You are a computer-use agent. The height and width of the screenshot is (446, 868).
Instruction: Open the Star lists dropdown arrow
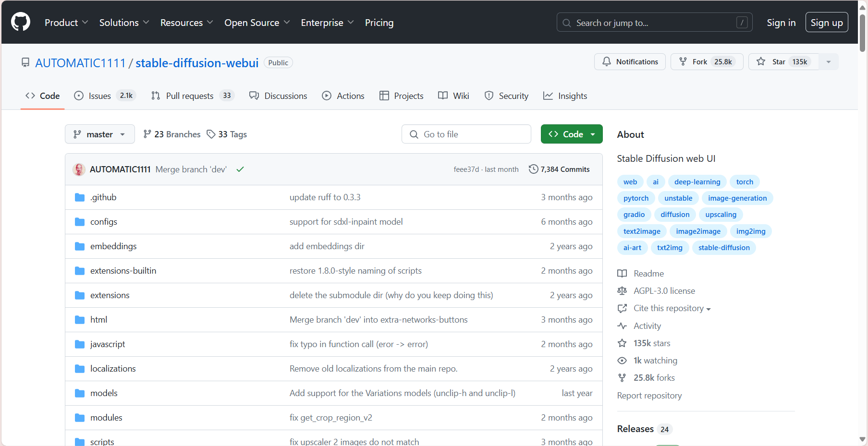tap(829, 61)
